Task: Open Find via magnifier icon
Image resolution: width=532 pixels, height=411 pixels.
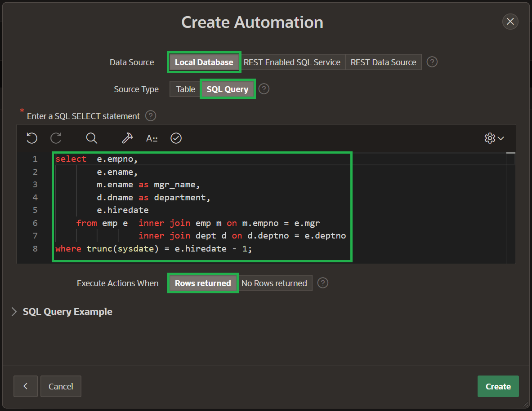Action: coord(92,138)
